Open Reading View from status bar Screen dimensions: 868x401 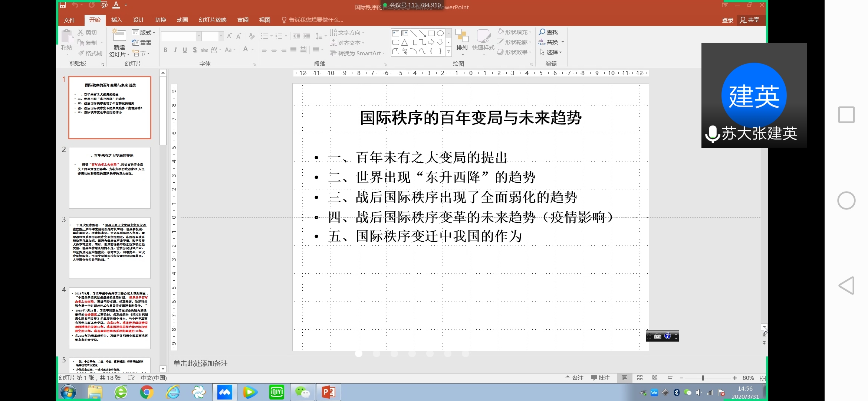(x=655, y=378)
